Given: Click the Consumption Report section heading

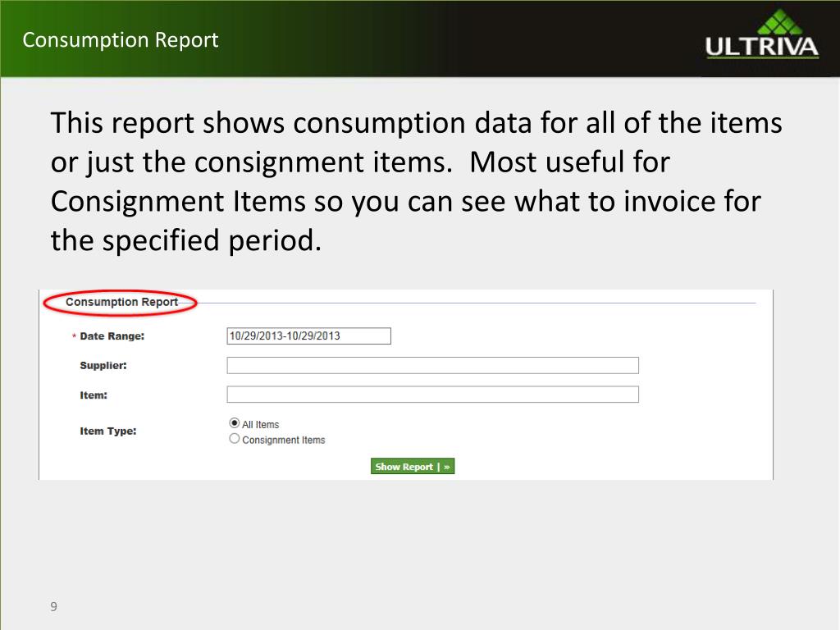Looking at the screenshot, I should click(x=121, y=302).
